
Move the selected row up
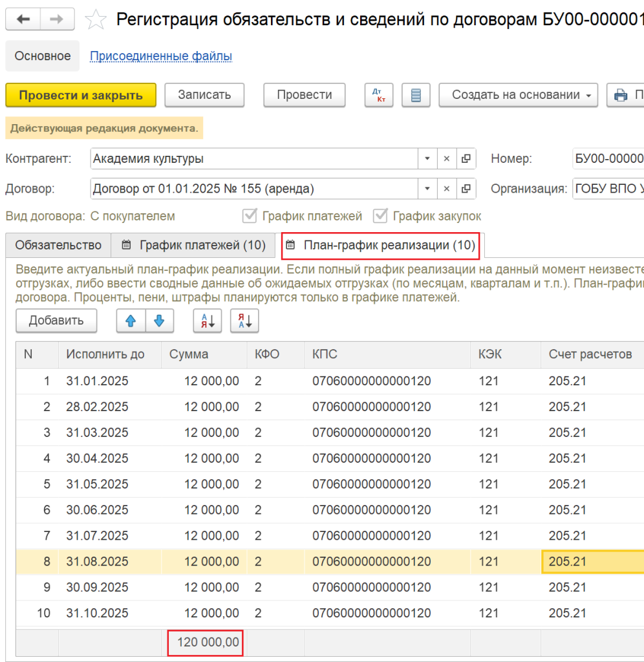(131, 321)
